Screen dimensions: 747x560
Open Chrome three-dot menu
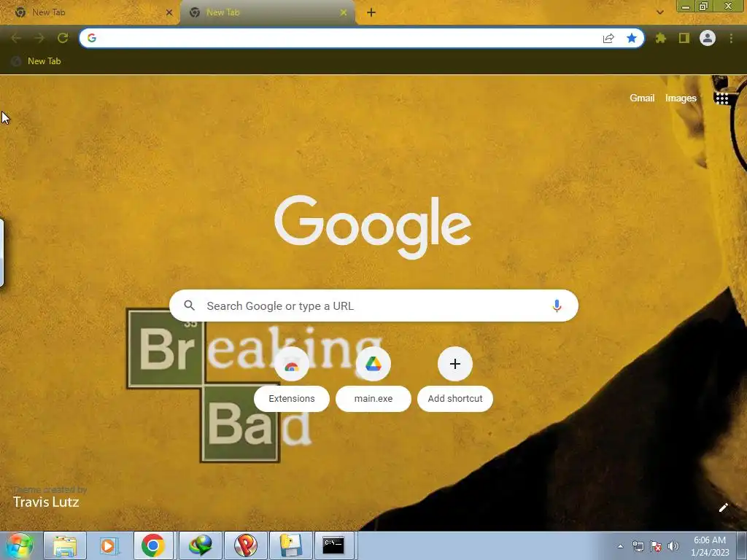click(x=731, y=38)
